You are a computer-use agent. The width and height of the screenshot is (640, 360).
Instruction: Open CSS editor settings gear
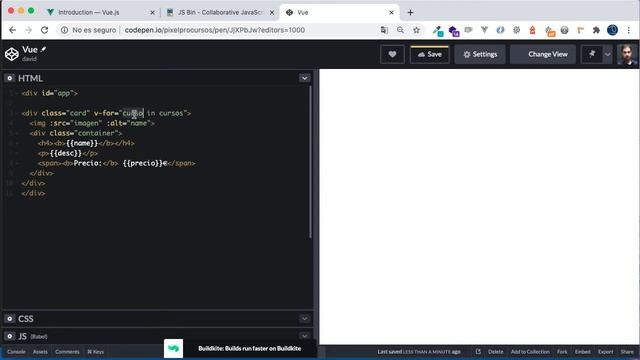[x=10, y=318]
